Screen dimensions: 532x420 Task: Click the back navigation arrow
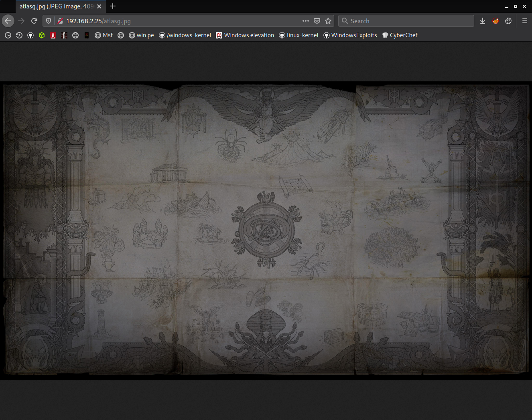(8, 21)
